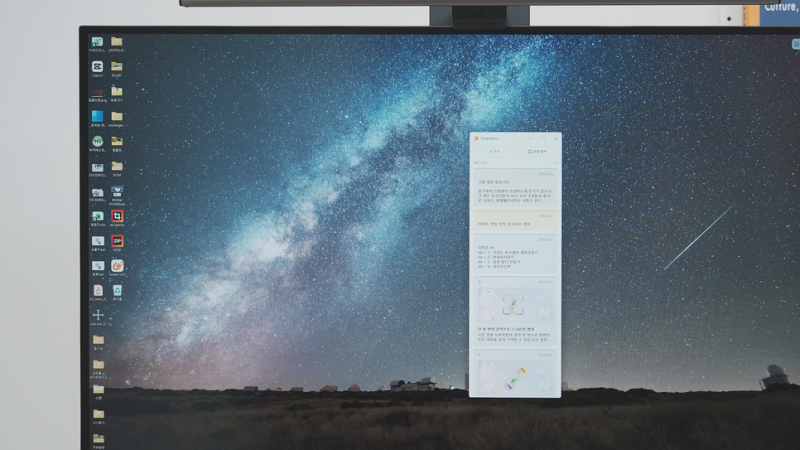Launch the orange Gotiva desktop shortcut
Screen dimensions: 800x450
click(x=117, y=266)
